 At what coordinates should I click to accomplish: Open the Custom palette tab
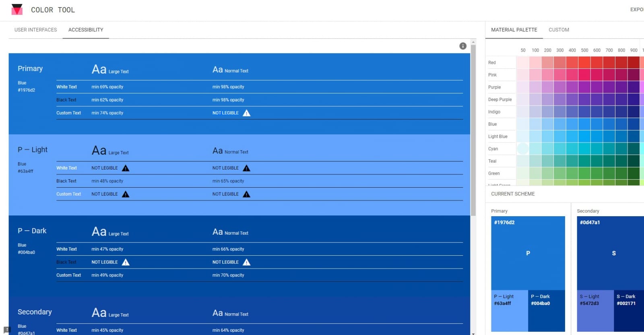click(x=559, y=30)
